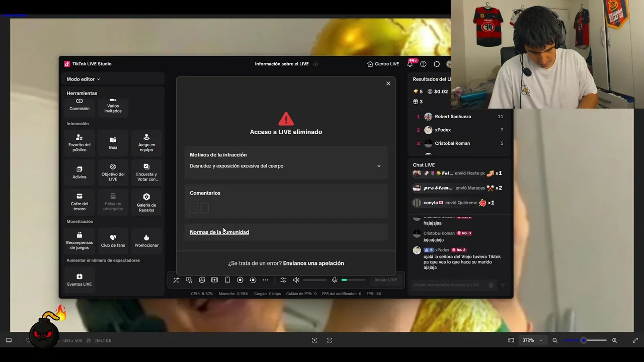The height and width of the screenshot is (362, 644).
Task: Select Cristobal Roman in ranking list
Action: 460,143
